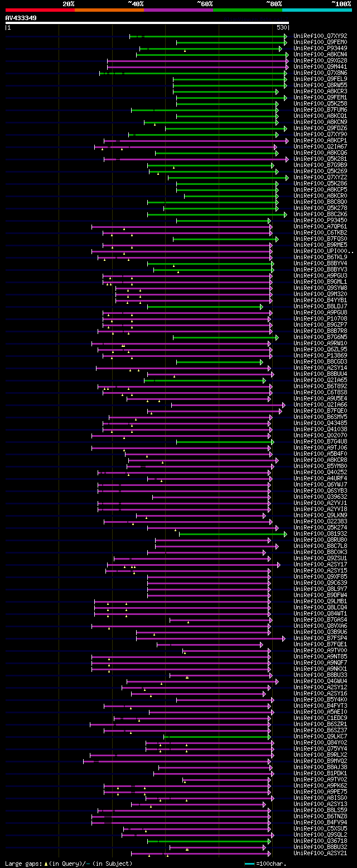Click the red 20% identity color band
The width and height of the screenshot is (357, 868).
tap(40, 9)
